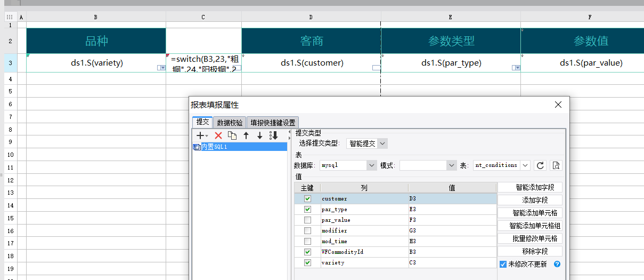Click the 移除字段 button
644x280 pixels.
(x=529, y=251)
